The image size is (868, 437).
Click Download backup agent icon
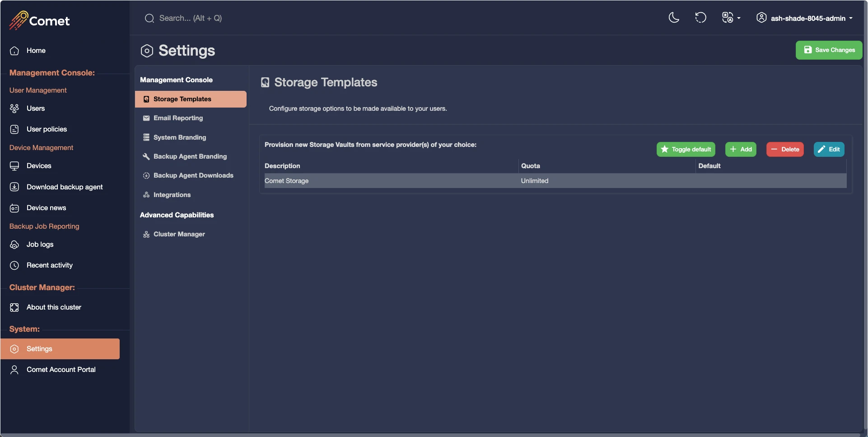pos(14,187)
